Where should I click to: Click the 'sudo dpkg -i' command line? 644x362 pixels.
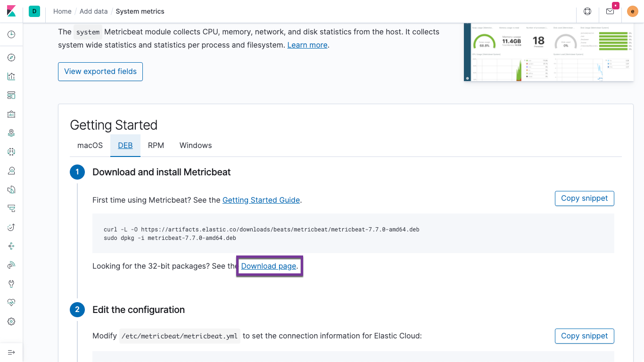point(170,238)
